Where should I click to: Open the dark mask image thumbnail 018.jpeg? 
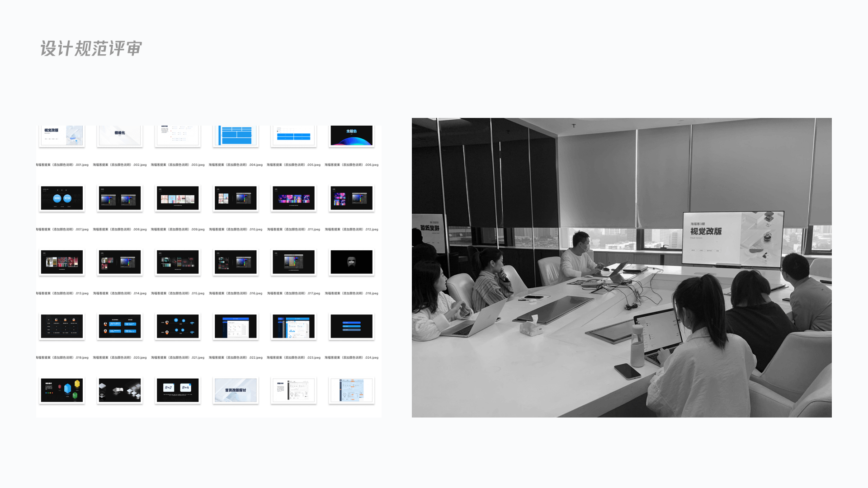point(351,262)
